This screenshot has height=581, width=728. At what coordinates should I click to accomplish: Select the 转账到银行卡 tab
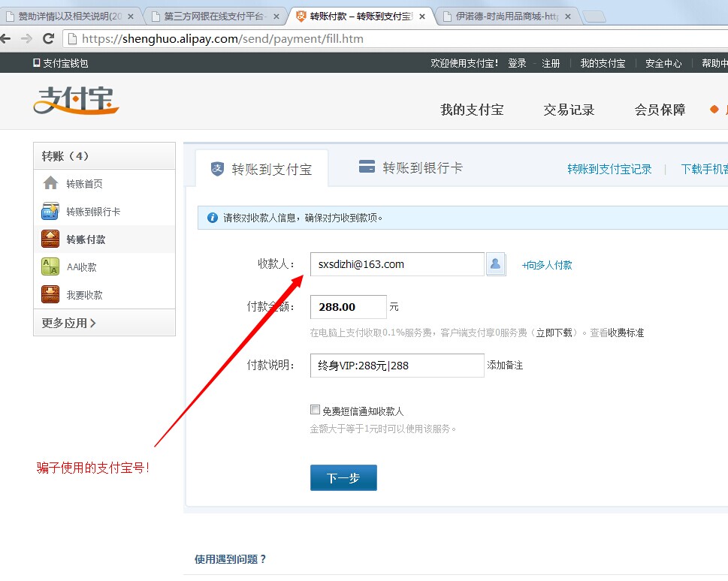[412, 167]
